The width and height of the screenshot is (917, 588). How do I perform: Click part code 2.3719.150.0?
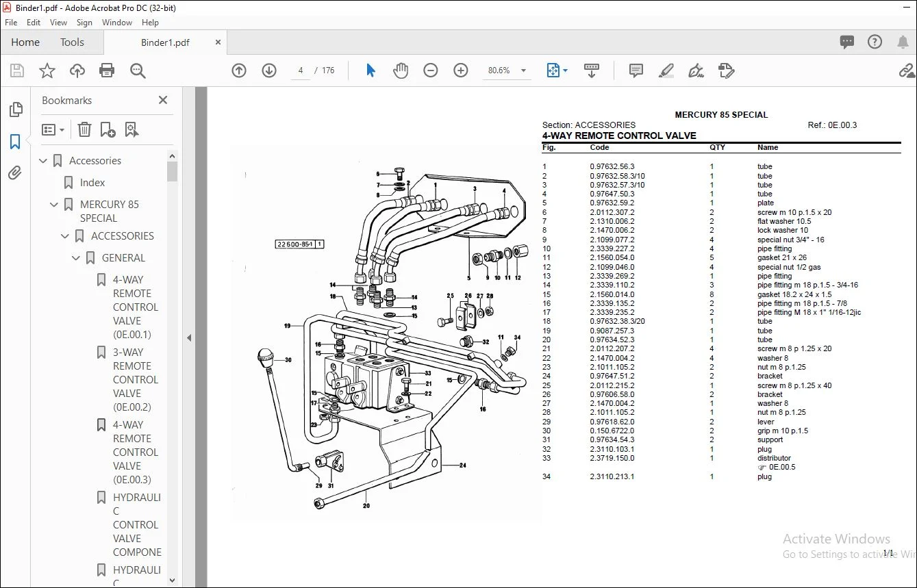612,458
